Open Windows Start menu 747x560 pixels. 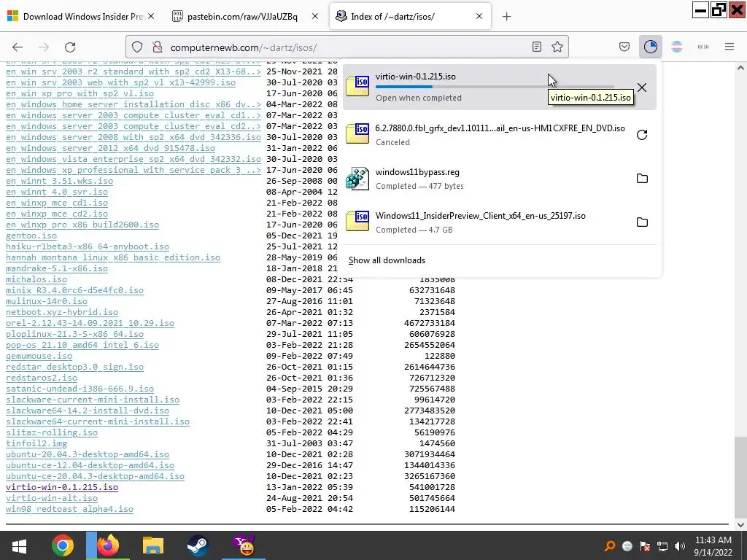pyautogui.click(x=19, y=545)
